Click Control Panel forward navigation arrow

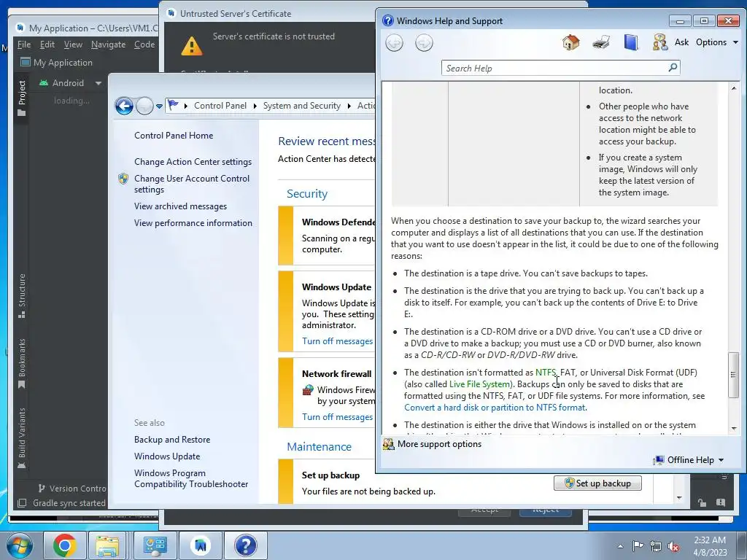point(144,106)
